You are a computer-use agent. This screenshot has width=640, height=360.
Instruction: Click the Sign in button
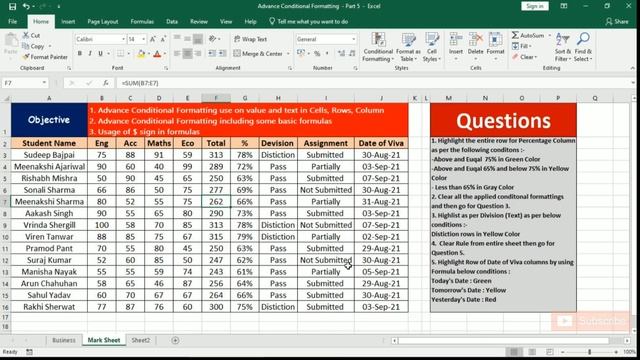535,6
